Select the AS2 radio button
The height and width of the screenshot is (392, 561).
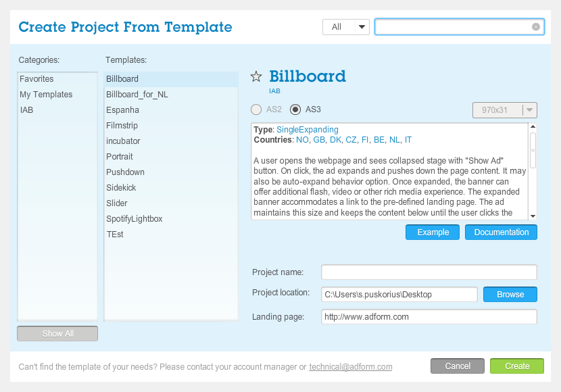(x=256, y=109)
